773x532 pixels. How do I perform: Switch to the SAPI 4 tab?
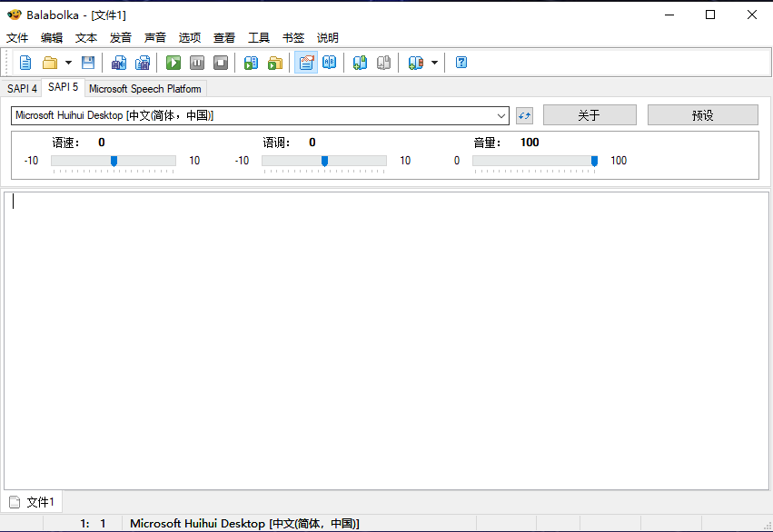22,89
